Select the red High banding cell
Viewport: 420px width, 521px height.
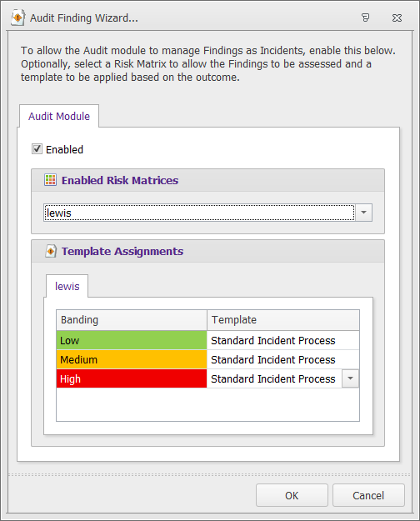coord(132,378)
